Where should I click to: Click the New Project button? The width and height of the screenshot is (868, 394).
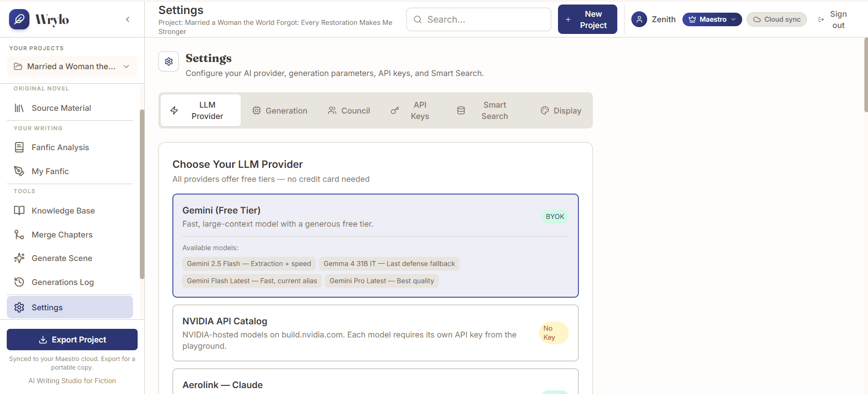tap(587, 19)
